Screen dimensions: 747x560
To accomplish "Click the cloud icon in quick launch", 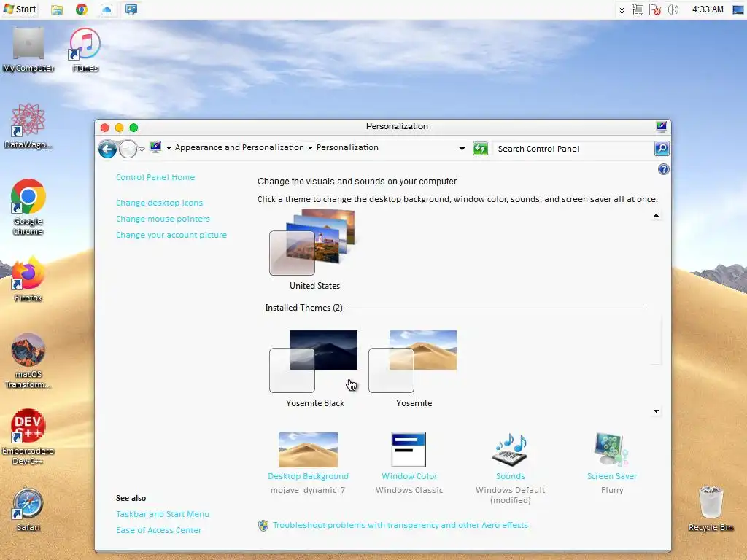I will pos(107,9).
